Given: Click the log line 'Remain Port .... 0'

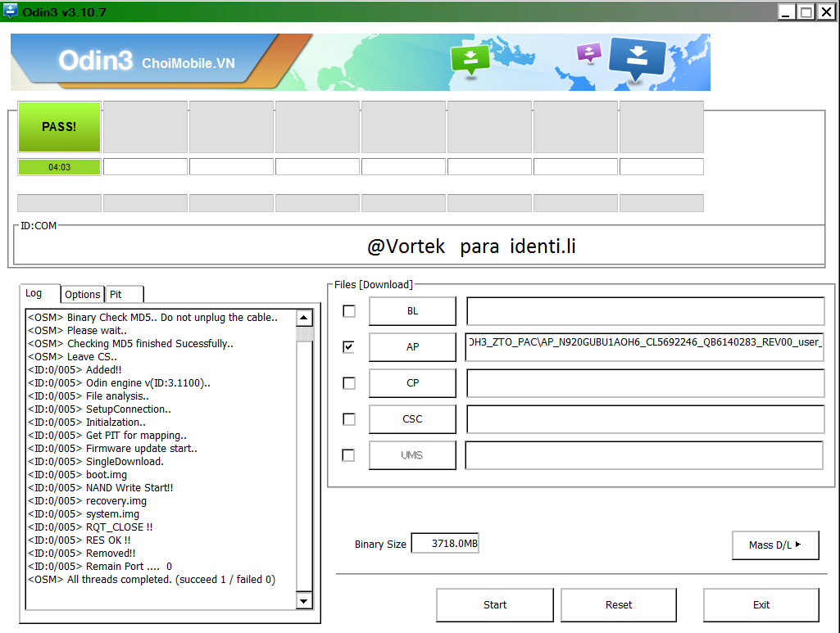Looking at the screenshot, I should [x=100, y=566].
